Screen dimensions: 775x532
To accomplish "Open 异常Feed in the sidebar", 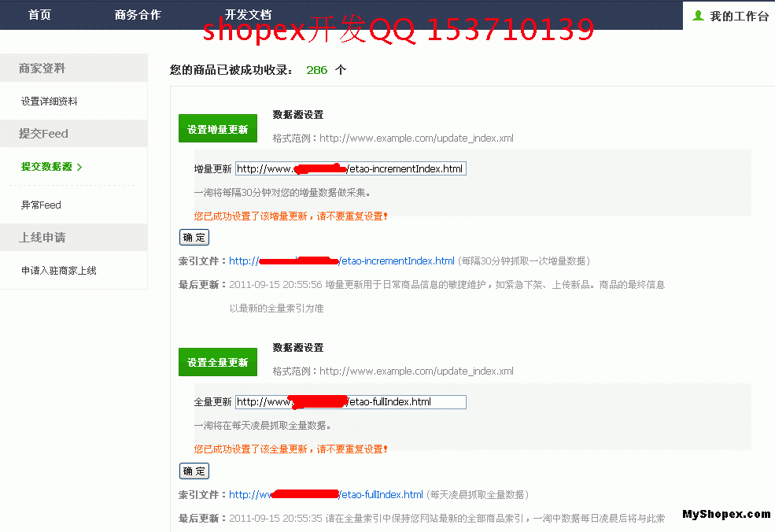I will coord(41,205).
